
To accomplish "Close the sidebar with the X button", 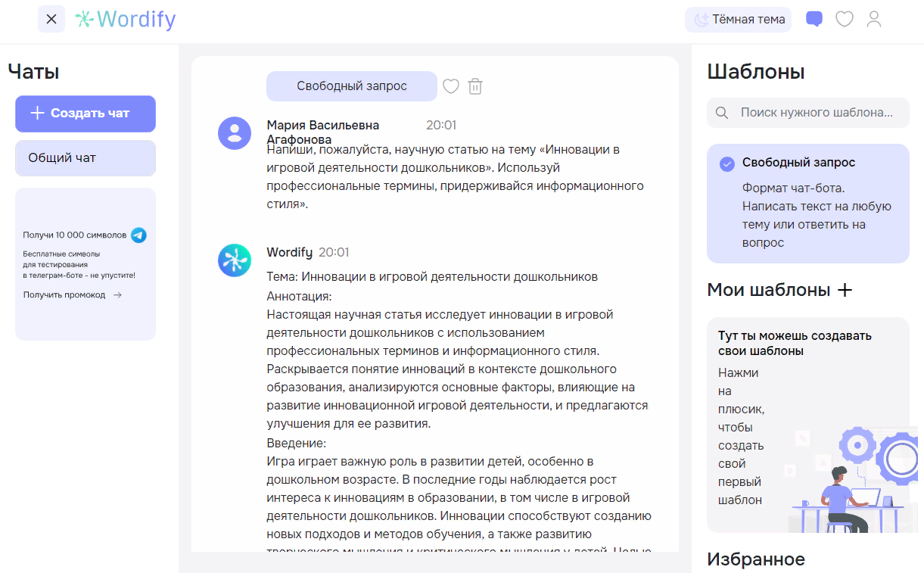I will coord(51,19).
